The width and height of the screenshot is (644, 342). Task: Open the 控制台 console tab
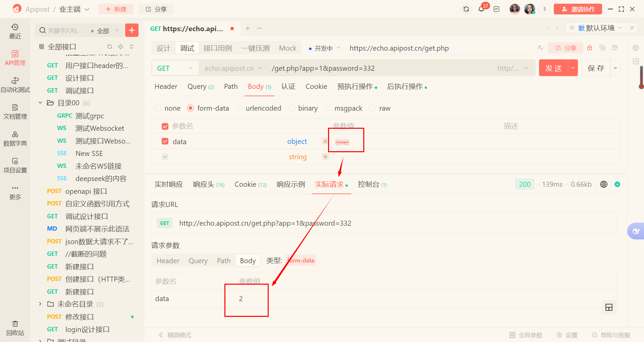coord(372,184)
